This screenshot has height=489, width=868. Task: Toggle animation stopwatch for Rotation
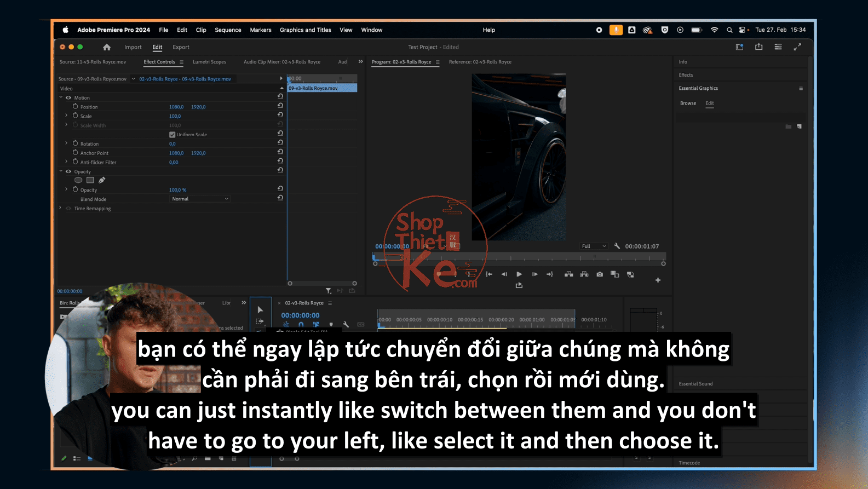(x=76, y=143)
